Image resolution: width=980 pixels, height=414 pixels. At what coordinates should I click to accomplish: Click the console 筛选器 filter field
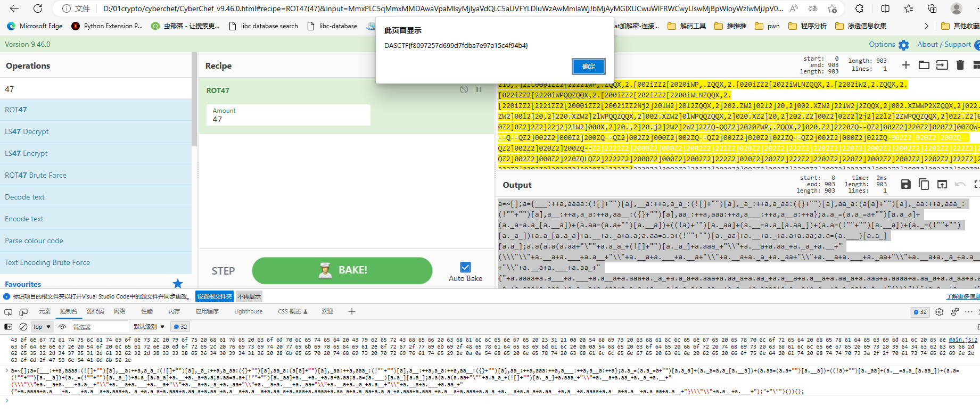pos(100,327)
